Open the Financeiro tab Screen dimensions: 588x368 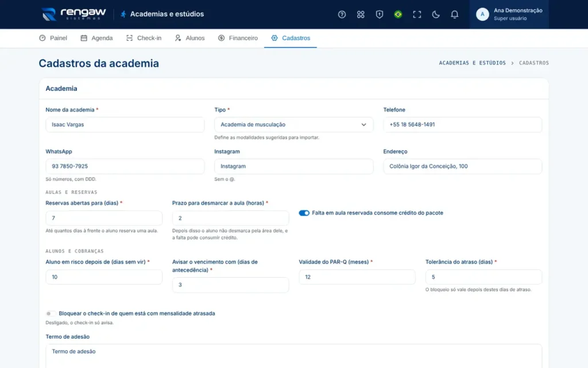click(238, 38)
